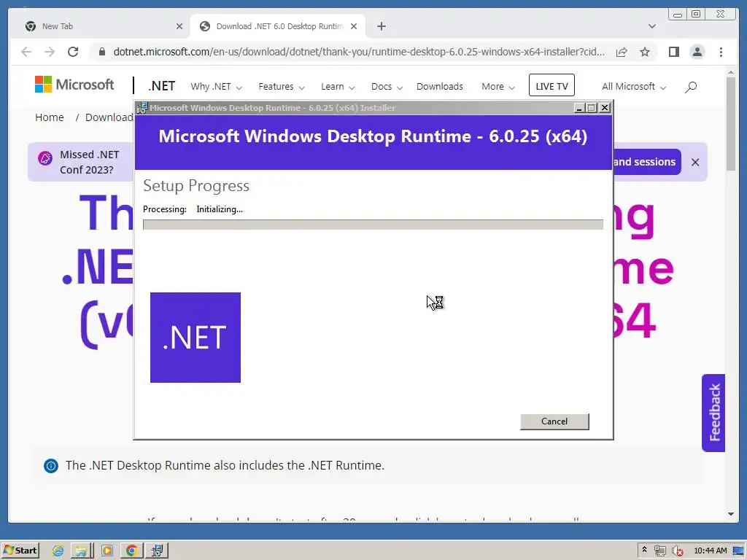Screen dimensions: 747x560
Task: Expand the Learn menu
Action: click(338, 87)
